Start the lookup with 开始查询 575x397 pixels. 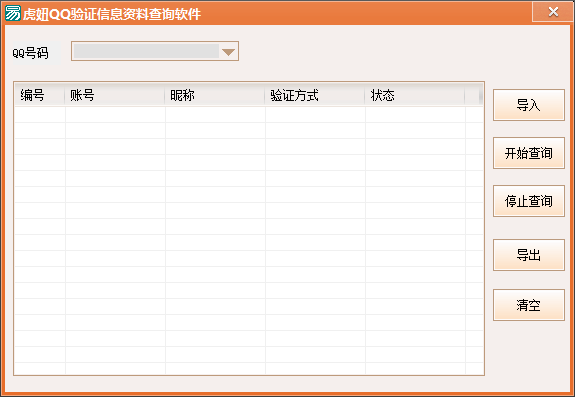pos(528,153)
